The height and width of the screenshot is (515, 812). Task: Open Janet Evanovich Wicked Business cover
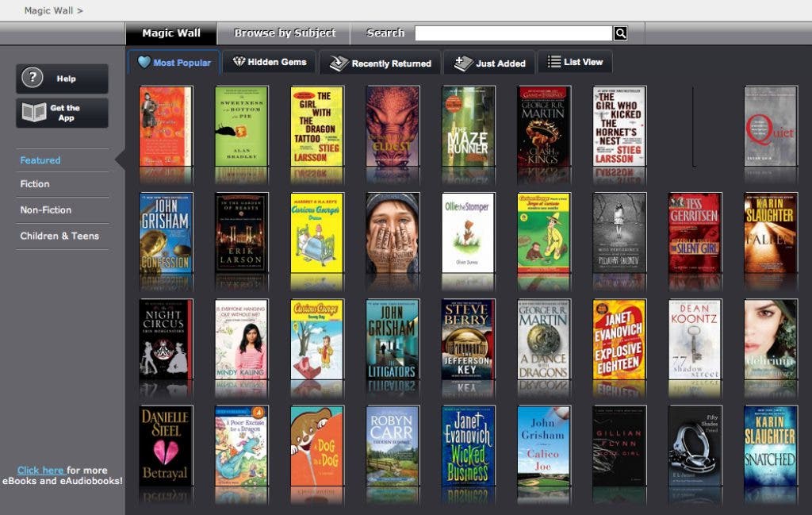(x=468, y=446)
